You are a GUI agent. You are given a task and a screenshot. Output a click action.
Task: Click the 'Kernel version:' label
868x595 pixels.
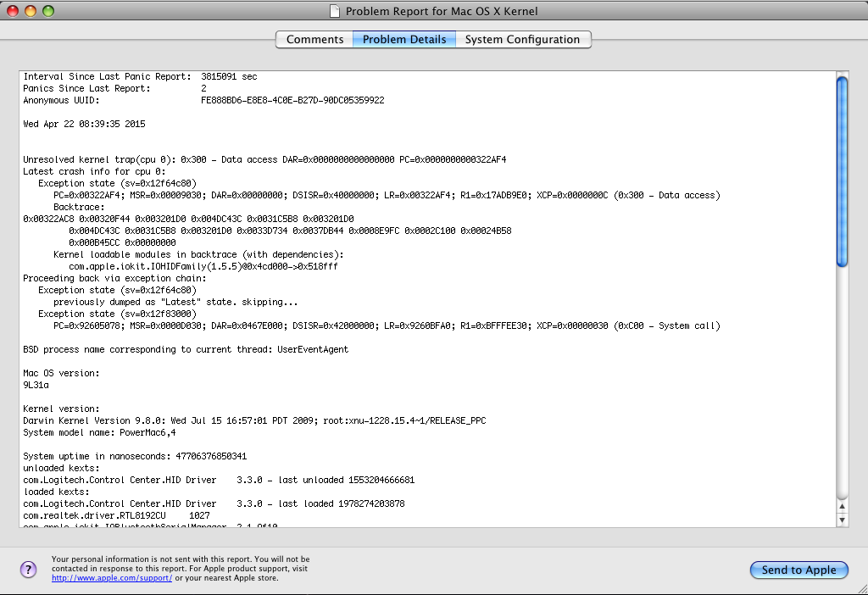[61, 409]
